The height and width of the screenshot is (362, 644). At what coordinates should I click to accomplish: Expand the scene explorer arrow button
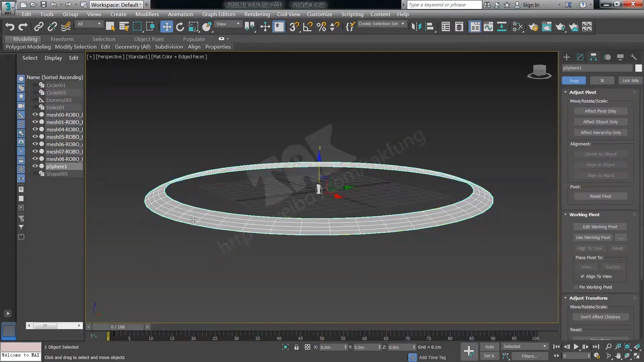[8, 313]
